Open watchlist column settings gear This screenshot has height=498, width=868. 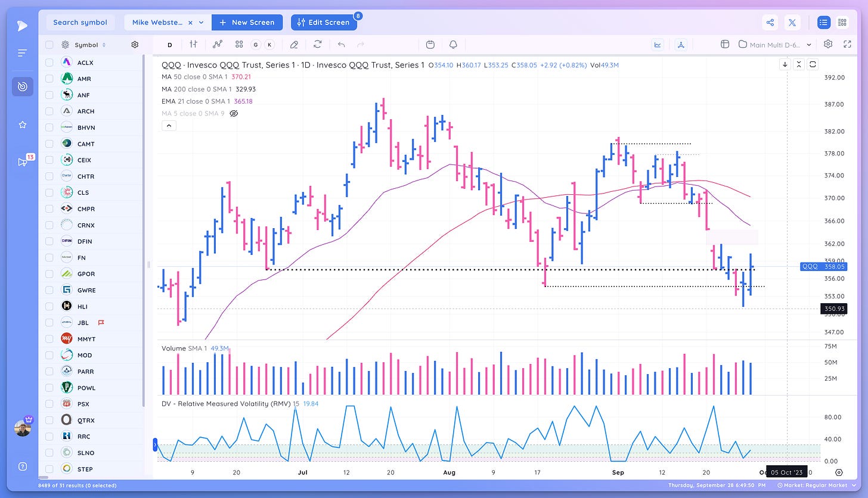coord(135,45)
